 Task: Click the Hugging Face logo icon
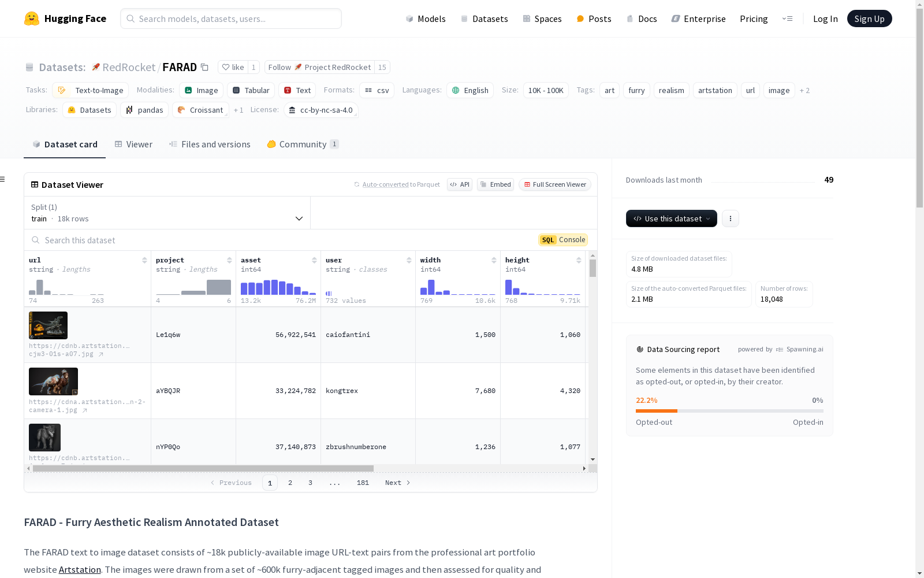(32, 18)
